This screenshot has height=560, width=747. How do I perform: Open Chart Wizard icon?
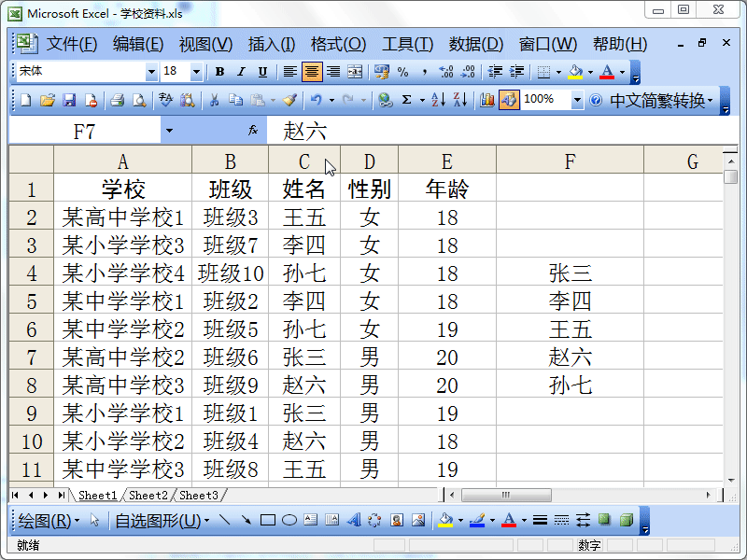(x=486, y=100)
